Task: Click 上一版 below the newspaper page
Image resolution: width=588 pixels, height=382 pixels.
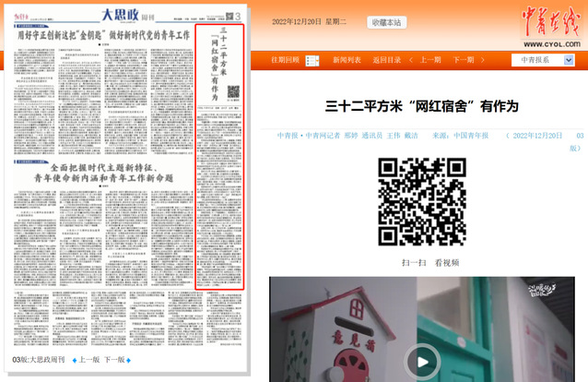Action: [x=88, y=360]
